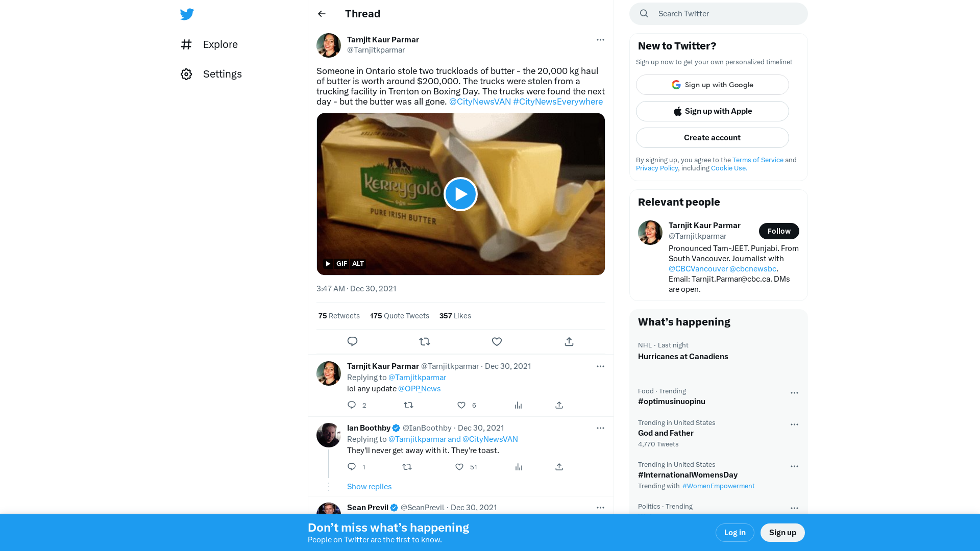Open the #WomenEmpowerment hashtag

719,486
